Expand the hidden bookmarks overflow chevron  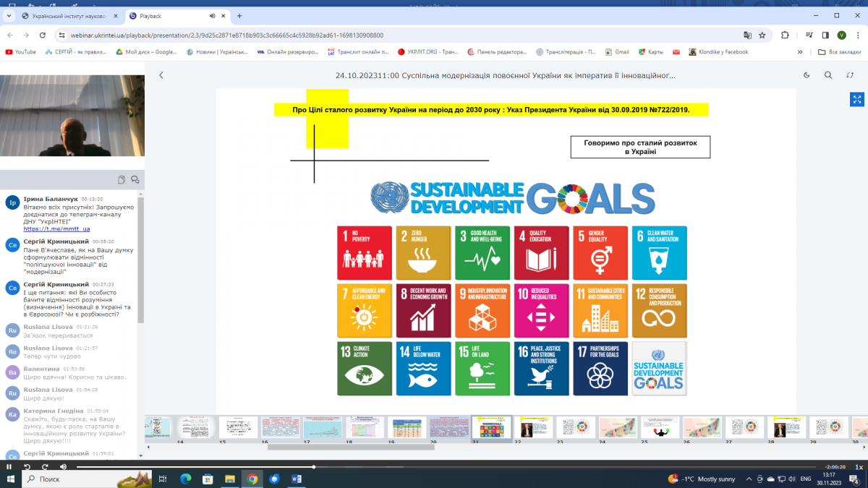800,52
